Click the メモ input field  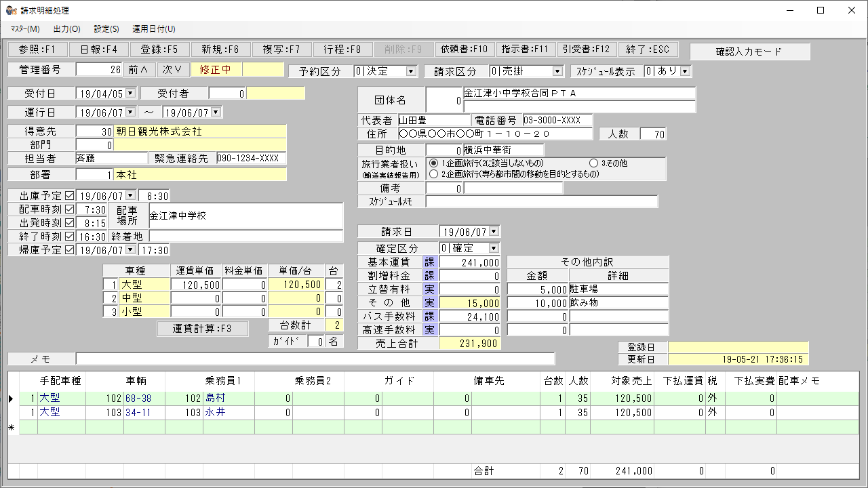315,359
